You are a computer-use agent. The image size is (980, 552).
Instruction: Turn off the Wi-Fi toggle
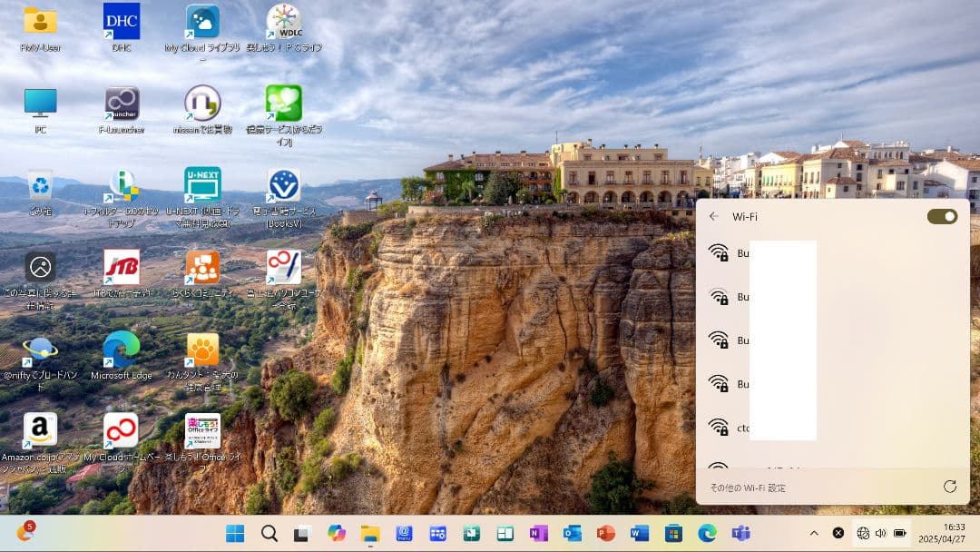tap(943, 216)
